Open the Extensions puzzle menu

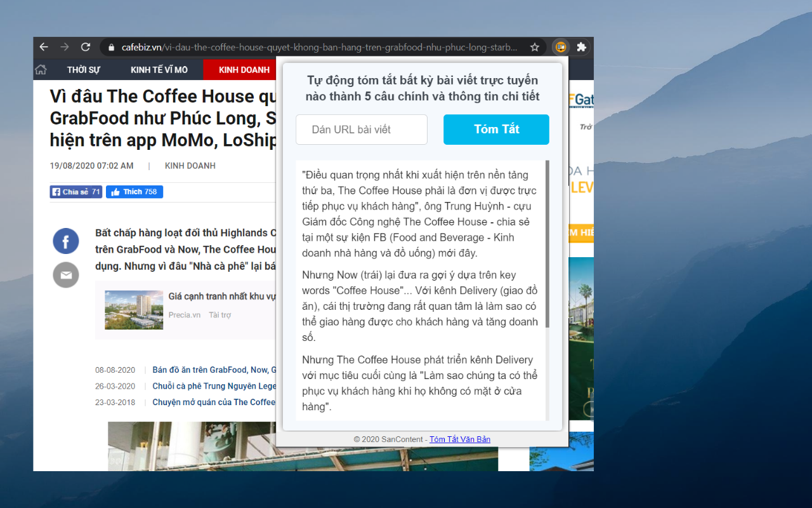point(581,47)
